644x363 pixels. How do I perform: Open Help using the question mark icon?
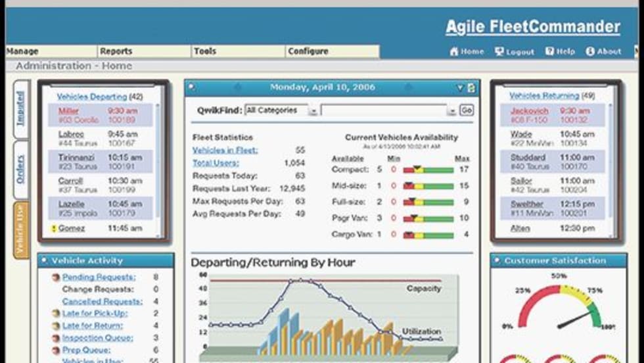click(549, 51)
